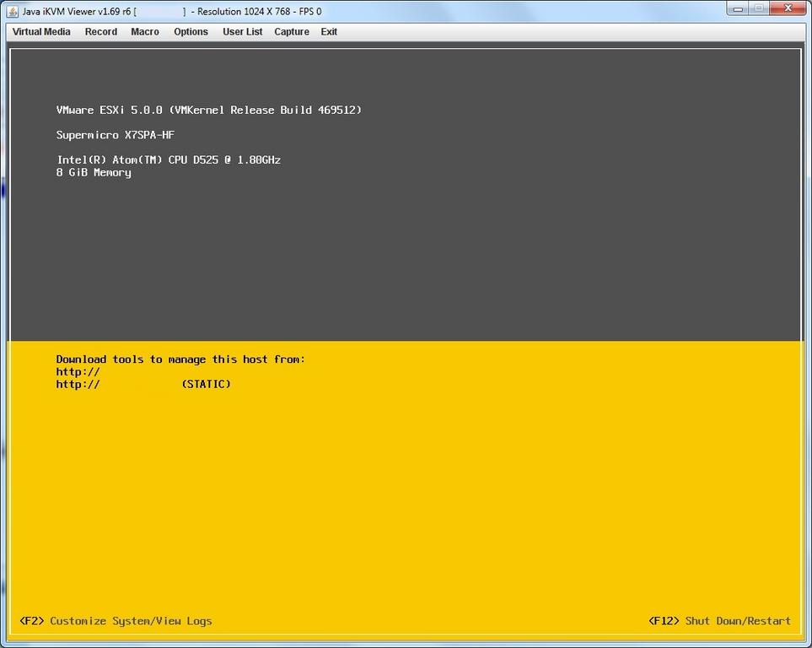Select Exit in the menu bar
This screenshot has width=812, height=648.
(329, 32)
